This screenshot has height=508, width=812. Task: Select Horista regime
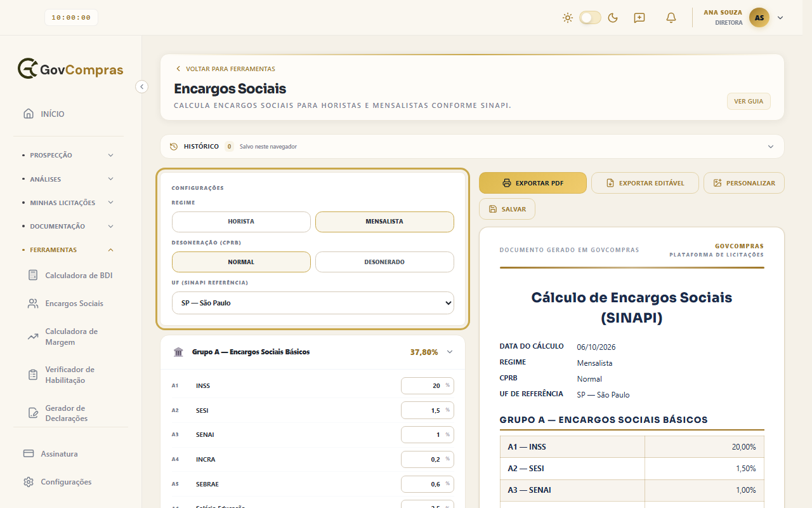[x=241, y=222]
